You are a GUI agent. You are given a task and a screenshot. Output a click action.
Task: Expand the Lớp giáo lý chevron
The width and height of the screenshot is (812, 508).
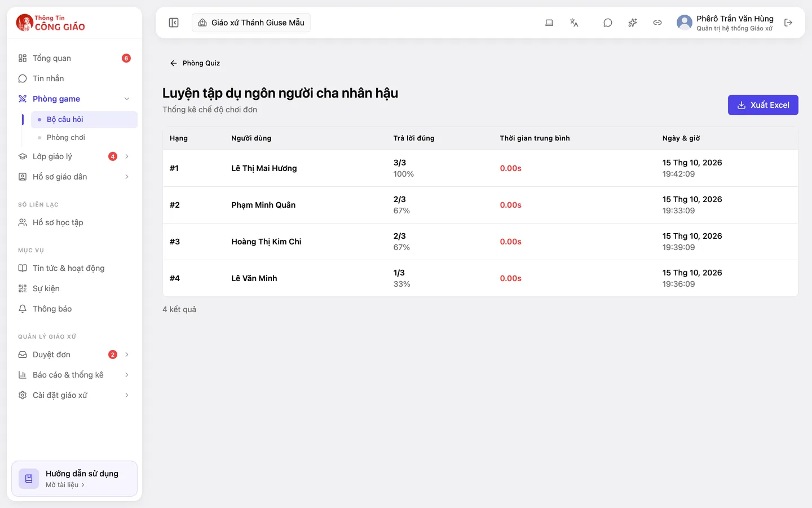127,156
